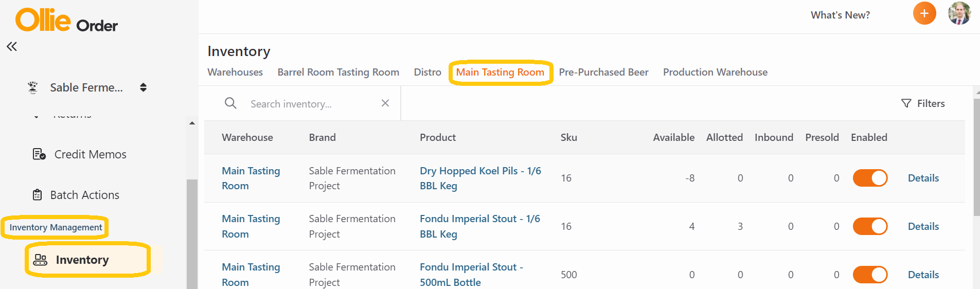Click the Search inventory input field
Screen dimensions: 980x289
(311, 104)
